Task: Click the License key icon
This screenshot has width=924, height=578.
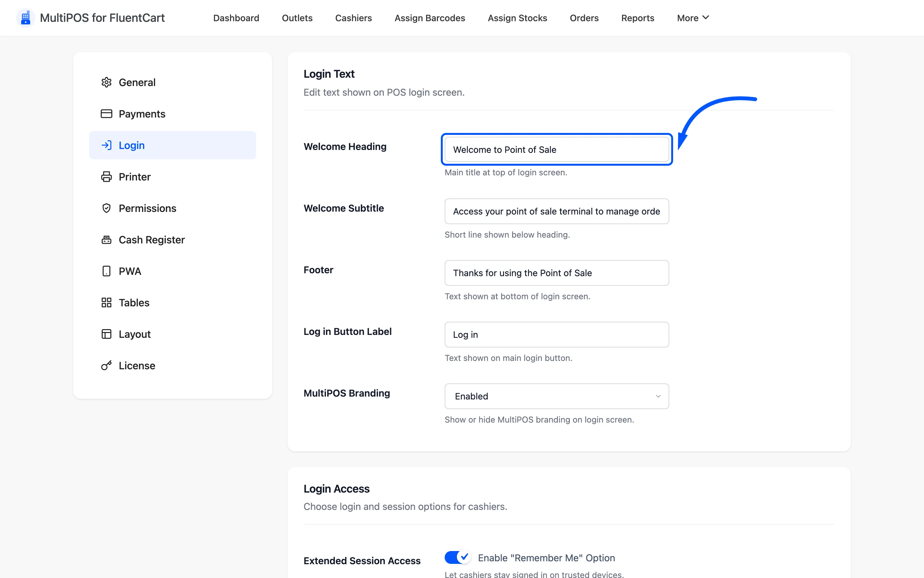Action: click(x=106, y=365)
